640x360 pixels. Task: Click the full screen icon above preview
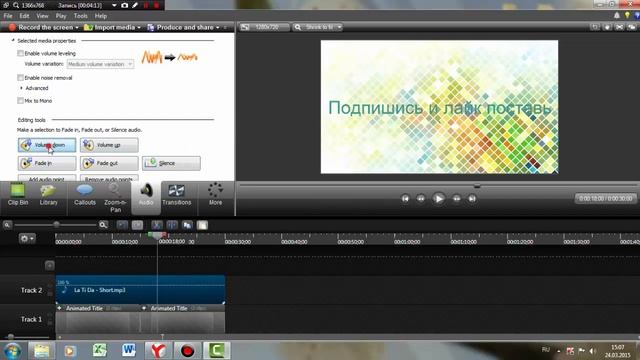click(x=619, y=27)
